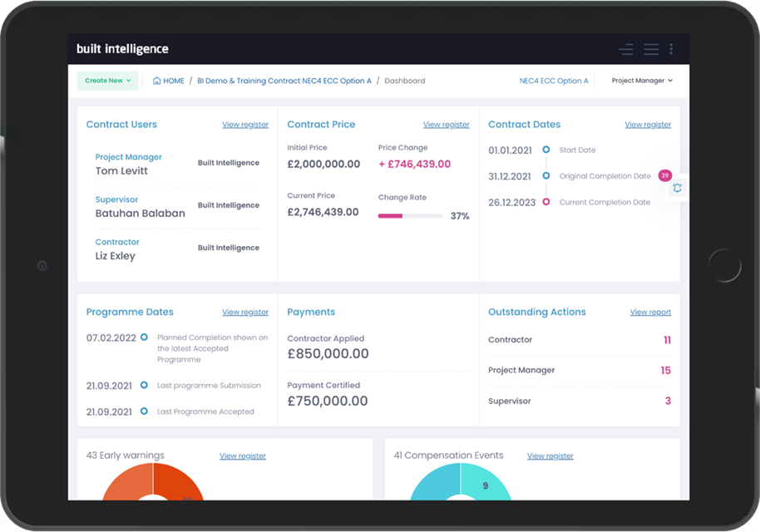Click Current Price value £2,746,439.00
Image resolution: width=760 pixels, height=532 pixels.
tap(323, 212)
